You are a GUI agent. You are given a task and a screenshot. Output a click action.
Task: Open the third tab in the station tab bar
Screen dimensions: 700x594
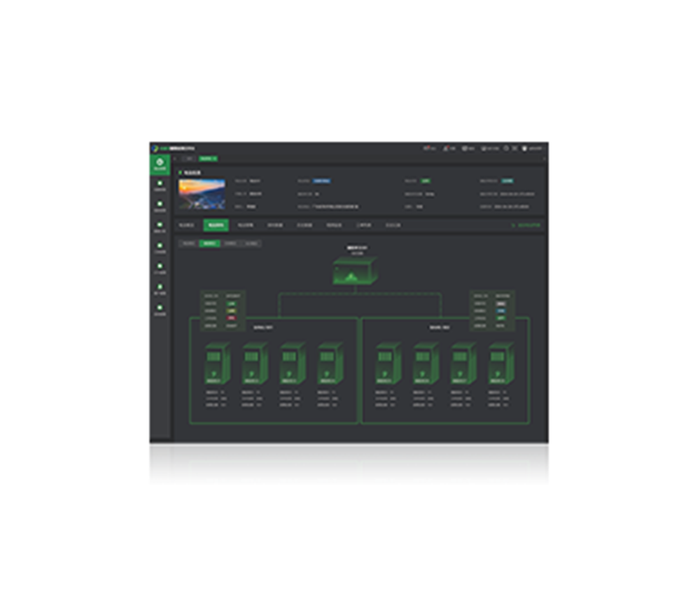[246, 226]
